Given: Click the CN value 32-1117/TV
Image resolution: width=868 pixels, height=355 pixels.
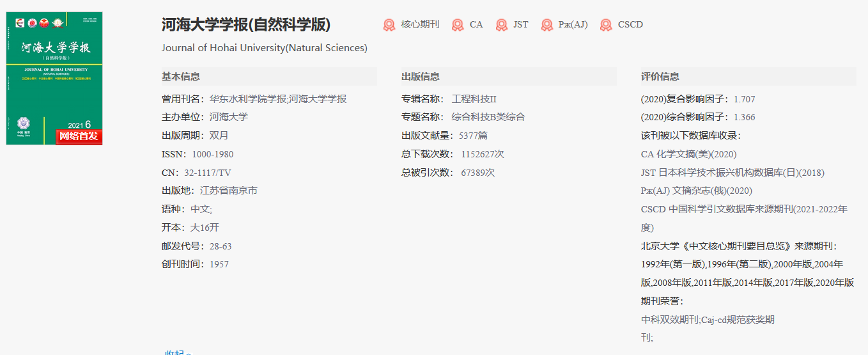Looking at the screenshot, I should 208,173.
